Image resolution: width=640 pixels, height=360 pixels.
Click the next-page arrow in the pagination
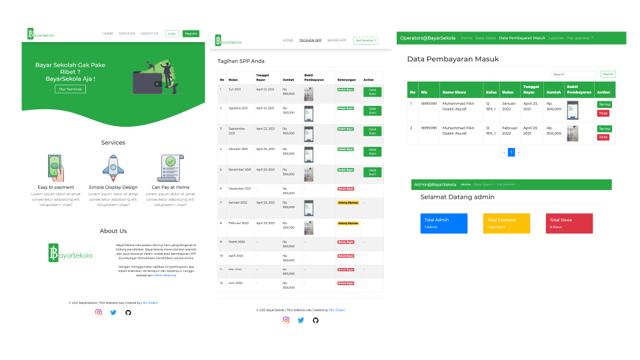519,152
